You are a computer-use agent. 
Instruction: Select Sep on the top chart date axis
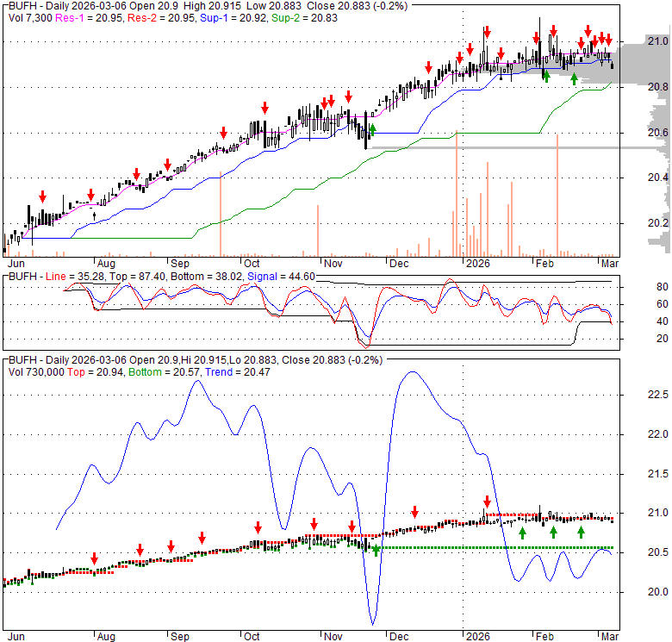pyautogui.click(x=180, y=263)
